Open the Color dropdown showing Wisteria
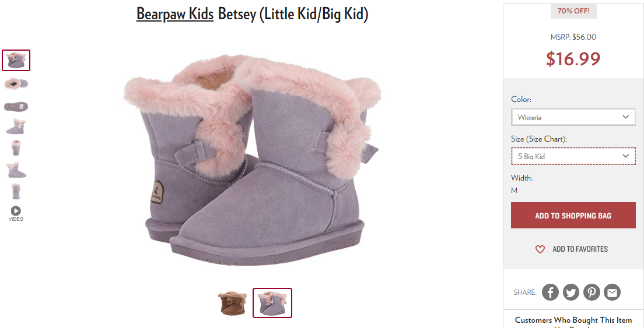644x328 pixels. click(x=573, y=117)
